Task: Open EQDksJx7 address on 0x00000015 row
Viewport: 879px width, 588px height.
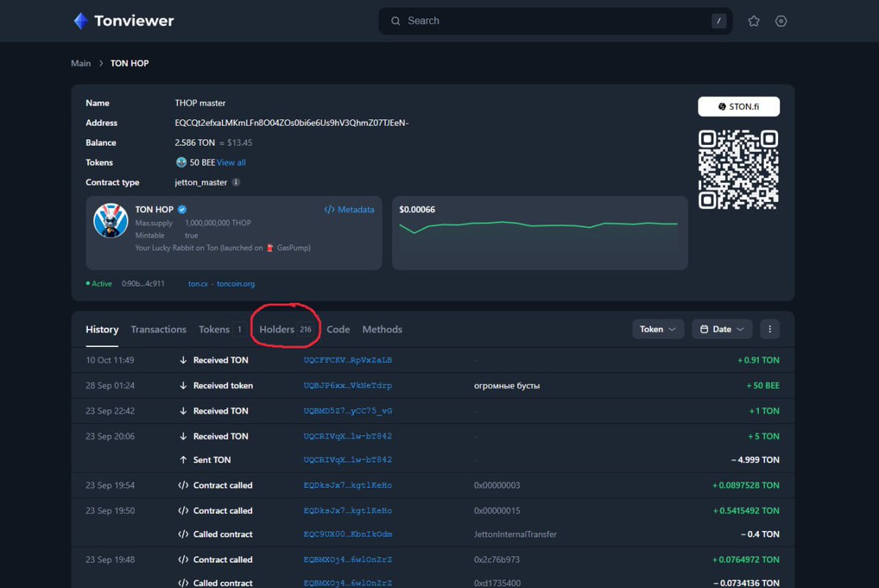Action: 348,511
